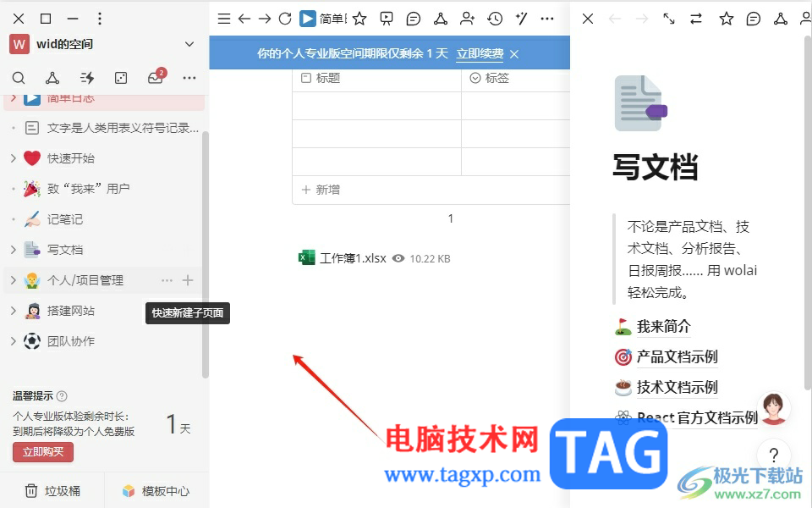
Task: Add a new table row with 新增
Action: tap(321, 190)
